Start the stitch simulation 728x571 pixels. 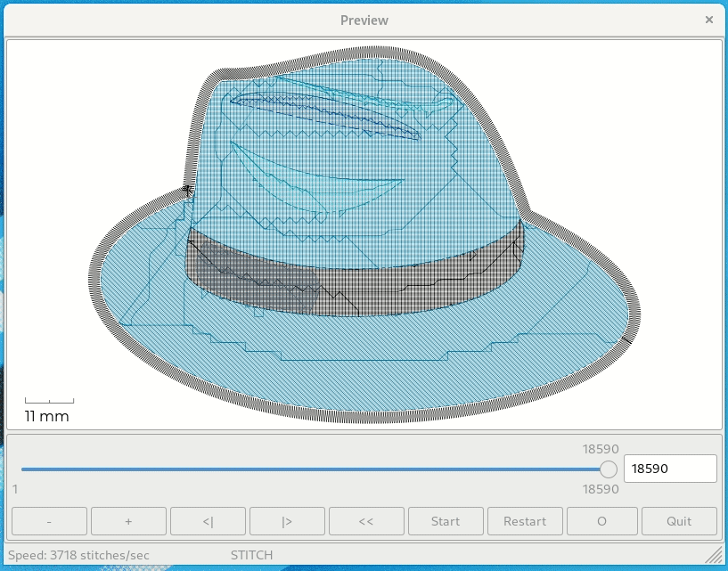(x=446, y=521)
